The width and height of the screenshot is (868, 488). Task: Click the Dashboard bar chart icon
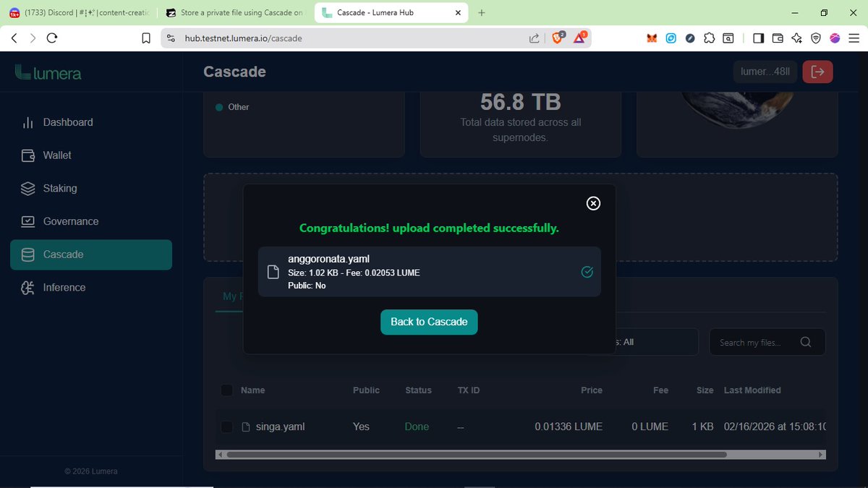click(28, 122)
